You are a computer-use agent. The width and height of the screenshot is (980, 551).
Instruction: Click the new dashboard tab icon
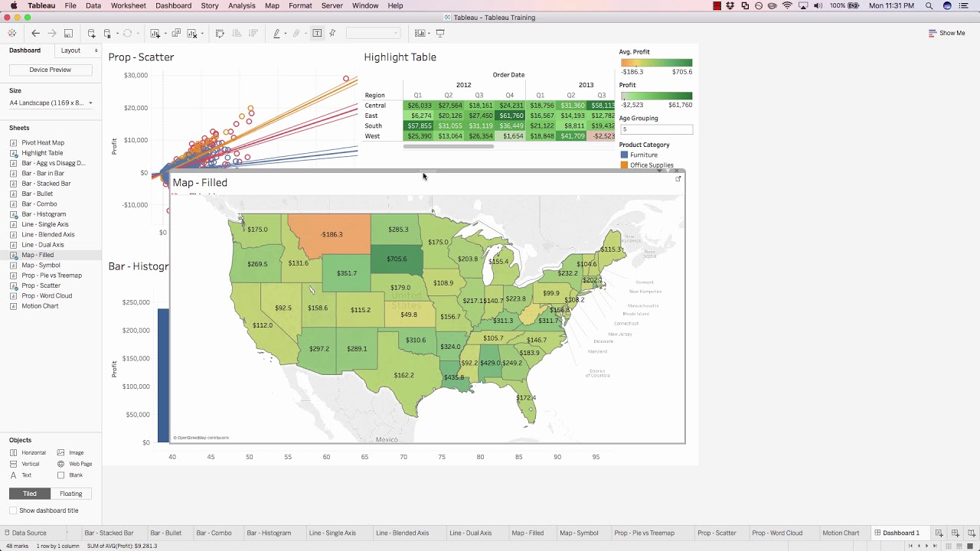pyautogui.click(x=955, y=533)
